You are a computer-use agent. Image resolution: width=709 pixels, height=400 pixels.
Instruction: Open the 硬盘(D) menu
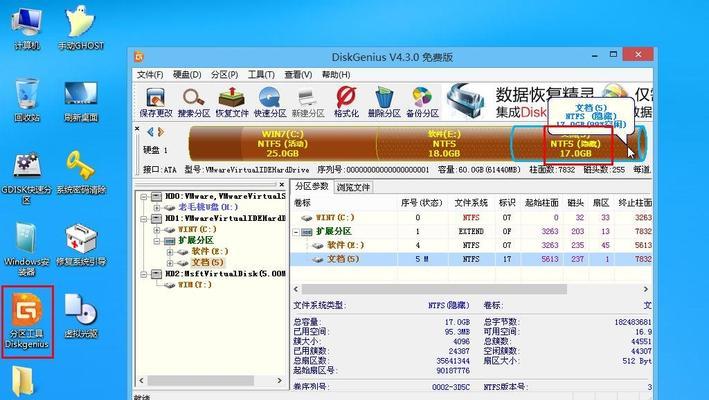click(x=187, y=75)
